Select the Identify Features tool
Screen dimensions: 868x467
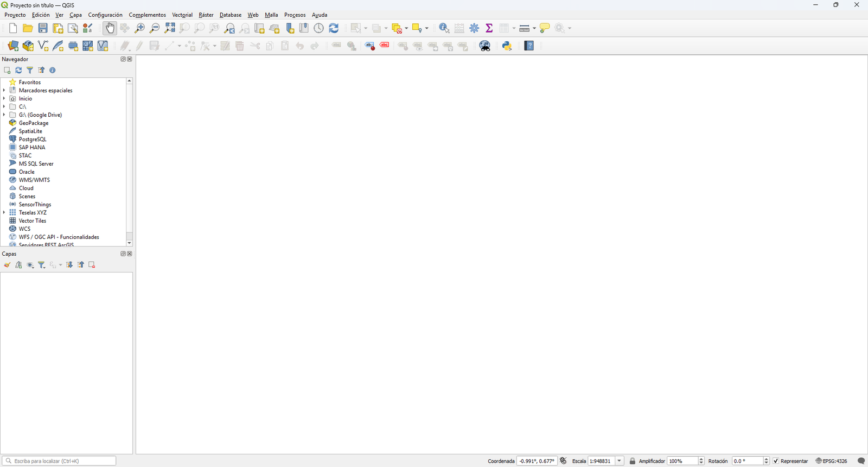tap(444, 28)
